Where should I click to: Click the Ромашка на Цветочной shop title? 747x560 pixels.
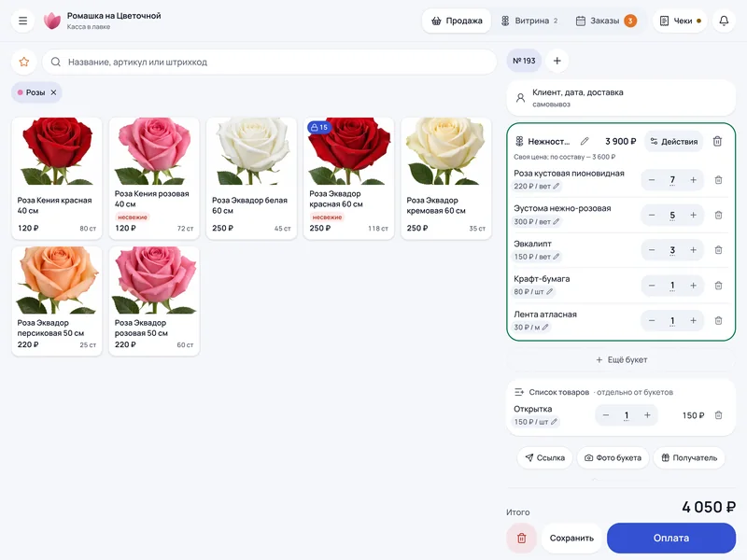(114, 16)
